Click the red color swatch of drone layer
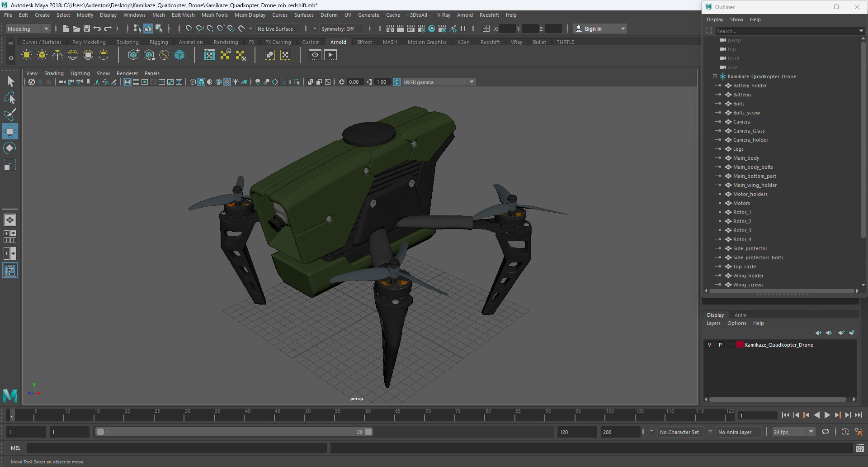868x467 pixels. 740,345
